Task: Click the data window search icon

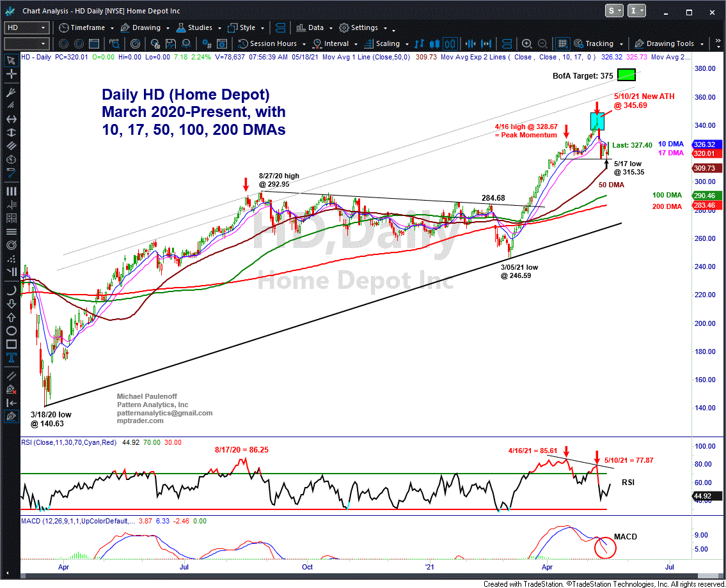Action: [114, 43]
